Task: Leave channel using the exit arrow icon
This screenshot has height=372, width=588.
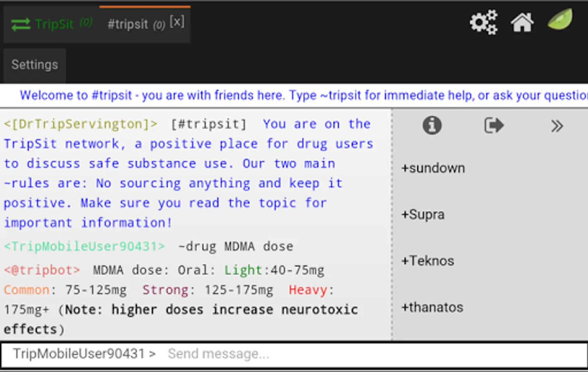Action: pyautogui.click(x=494, y=125)
